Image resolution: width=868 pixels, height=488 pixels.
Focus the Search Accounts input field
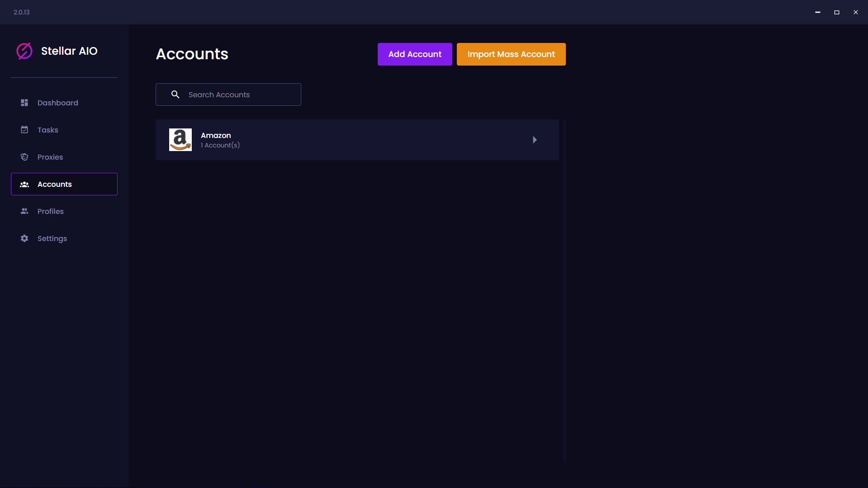(240, 95)
